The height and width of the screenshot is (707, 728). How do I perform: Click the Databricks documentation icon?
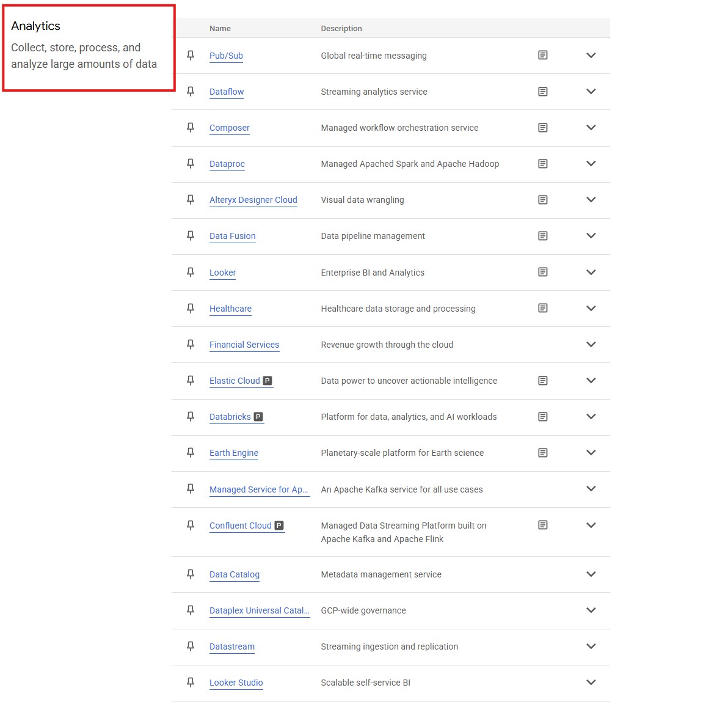pyautogui.click(x=542, y=417)
